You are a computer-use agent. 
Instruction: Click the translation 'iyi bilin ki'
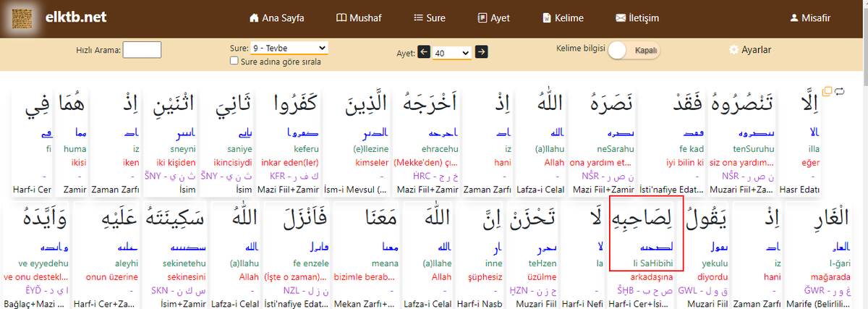684,164
